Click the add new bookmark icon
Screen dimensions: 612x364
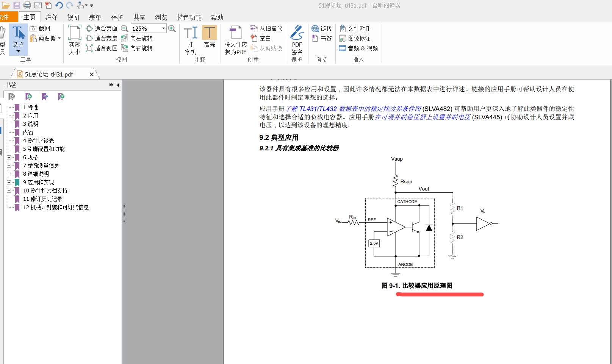pyautogui.click(x=28, y=97)
